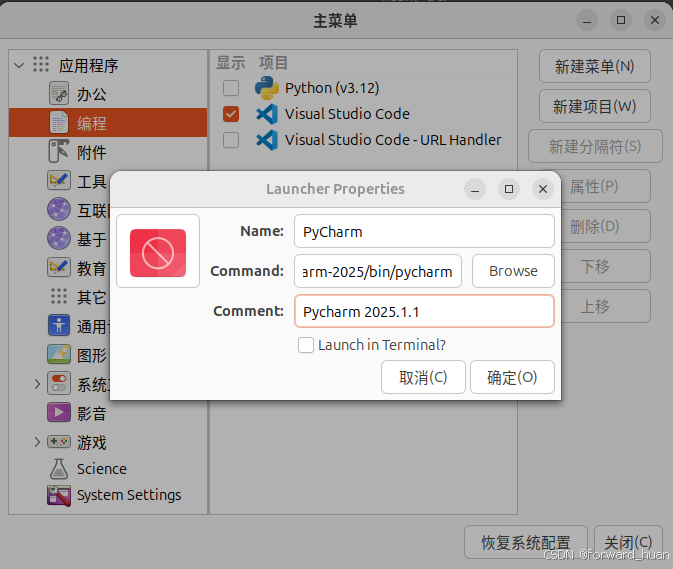Enable the Python (v3.12) show checkbox
673x569 pixels.
[x=231, y=88]
